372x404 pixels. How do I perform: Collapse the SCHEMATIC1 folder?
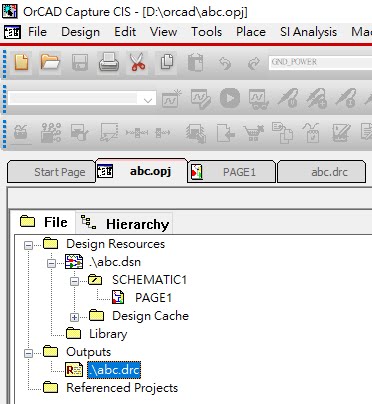click(x=74, y=281)
